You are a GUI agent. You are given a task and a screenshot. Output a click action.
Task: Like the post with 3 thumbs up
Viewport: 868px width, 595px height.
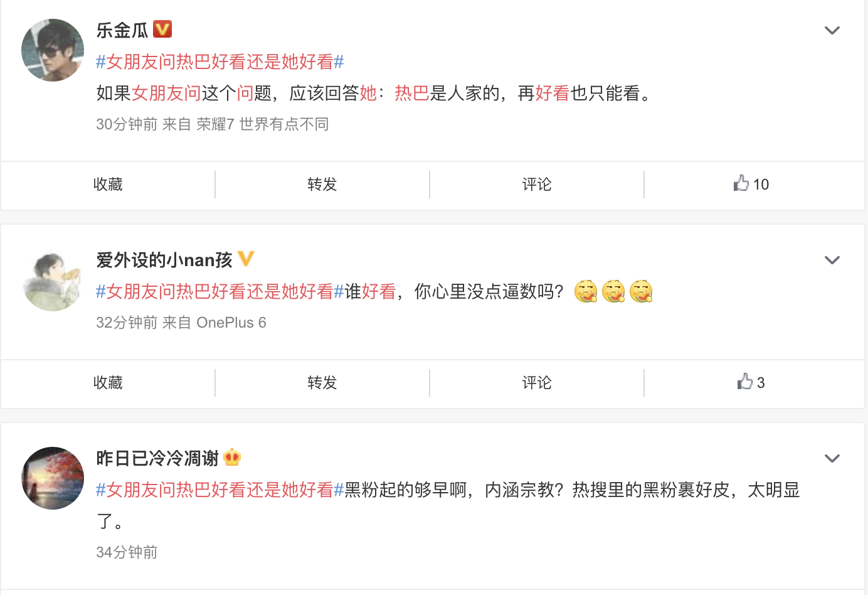(x=751, y=382)
